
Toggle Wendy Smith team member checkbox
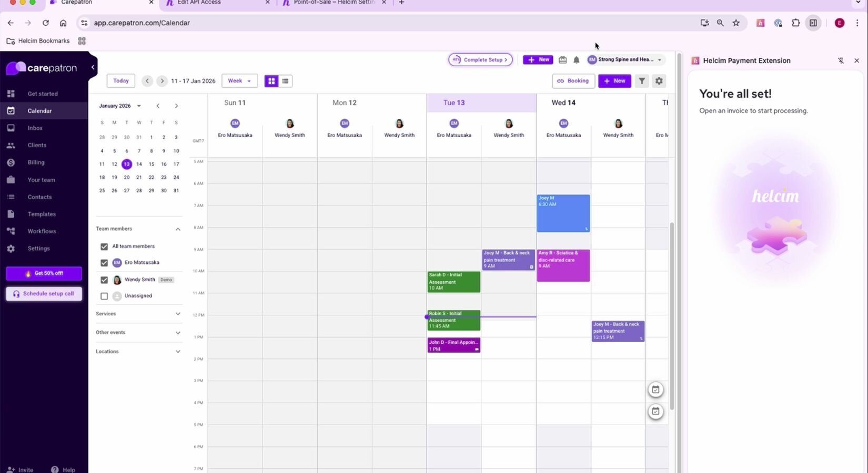[x=104, y=280]
